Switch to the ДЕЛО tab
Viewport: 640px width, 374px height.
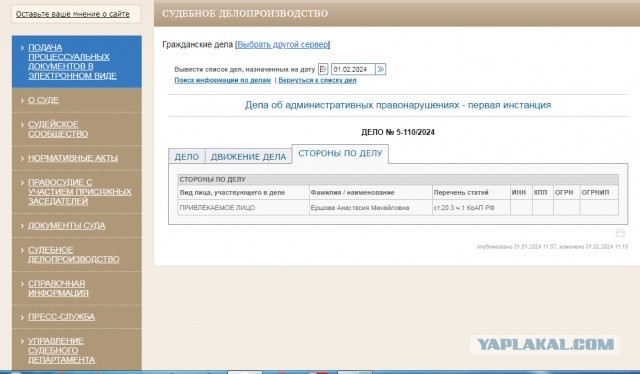coord(187,157)
